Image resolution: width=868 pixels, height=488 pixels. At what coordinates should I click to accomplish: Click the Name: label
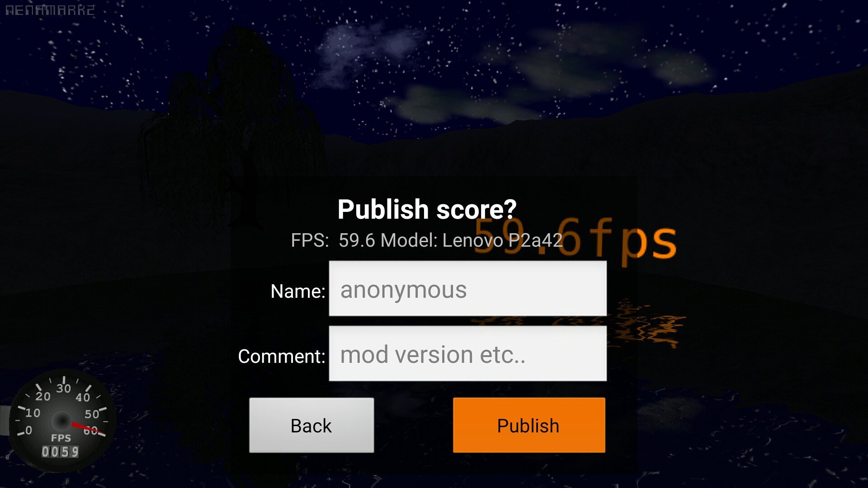pos(297,291)
